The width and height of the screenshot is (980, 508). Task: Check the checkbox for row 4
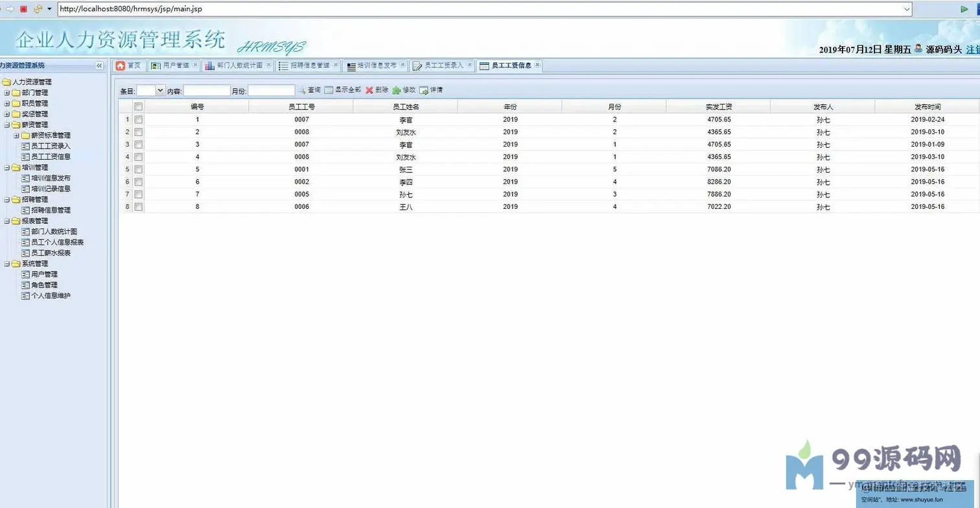point(138,156)
